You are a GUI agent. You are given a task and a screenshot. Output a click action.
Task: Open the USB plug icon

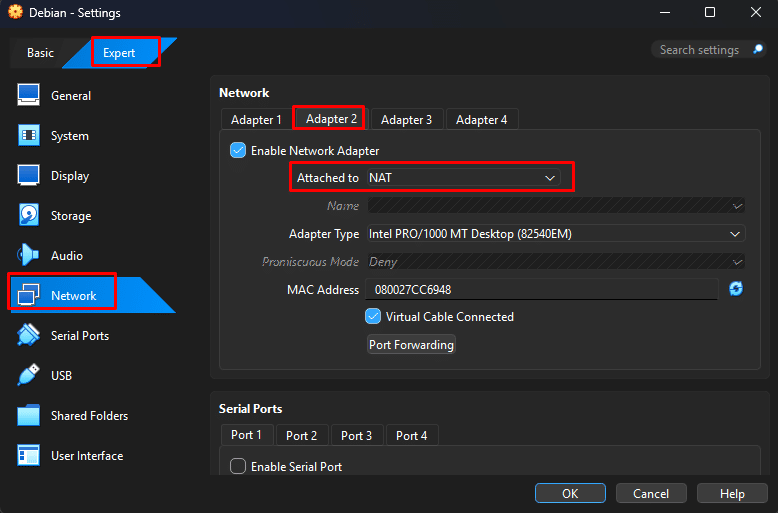pos(28,375)
